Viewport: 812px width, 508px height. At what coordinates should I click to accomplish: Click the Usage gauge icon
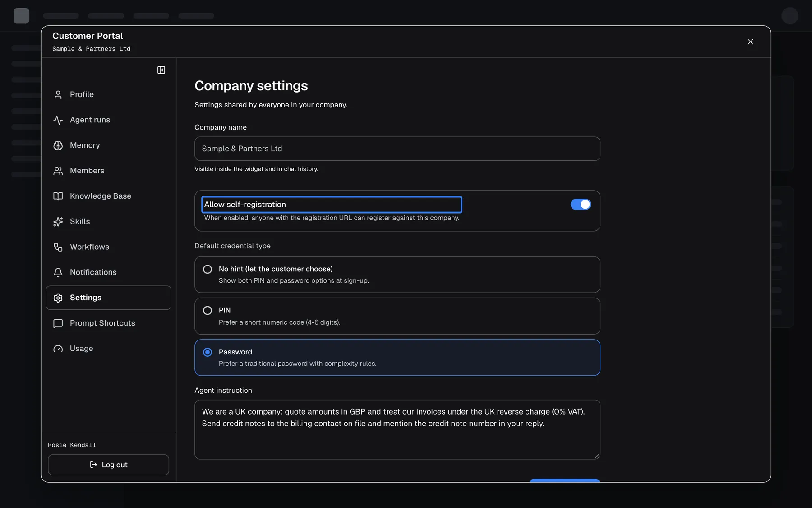(x=58, y=349)
